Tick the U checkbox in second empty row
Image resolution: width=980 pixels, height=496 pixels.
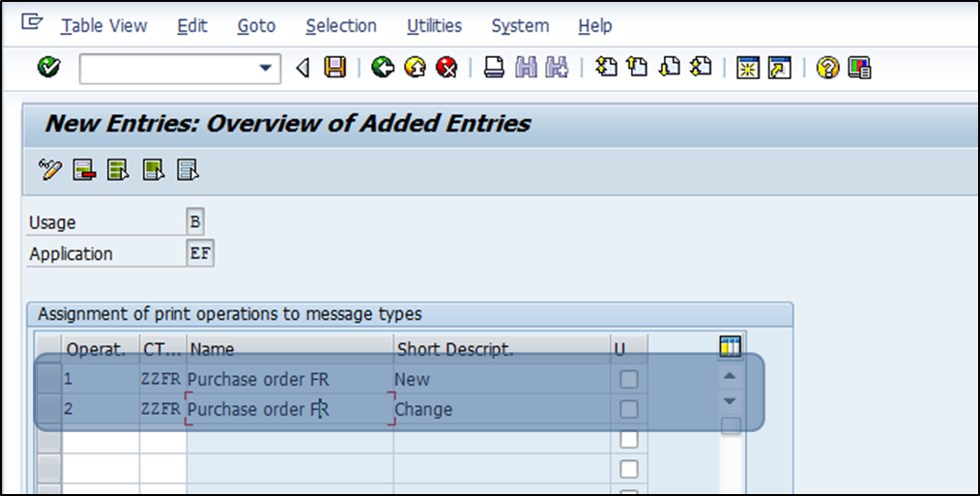tap(629, 469)
